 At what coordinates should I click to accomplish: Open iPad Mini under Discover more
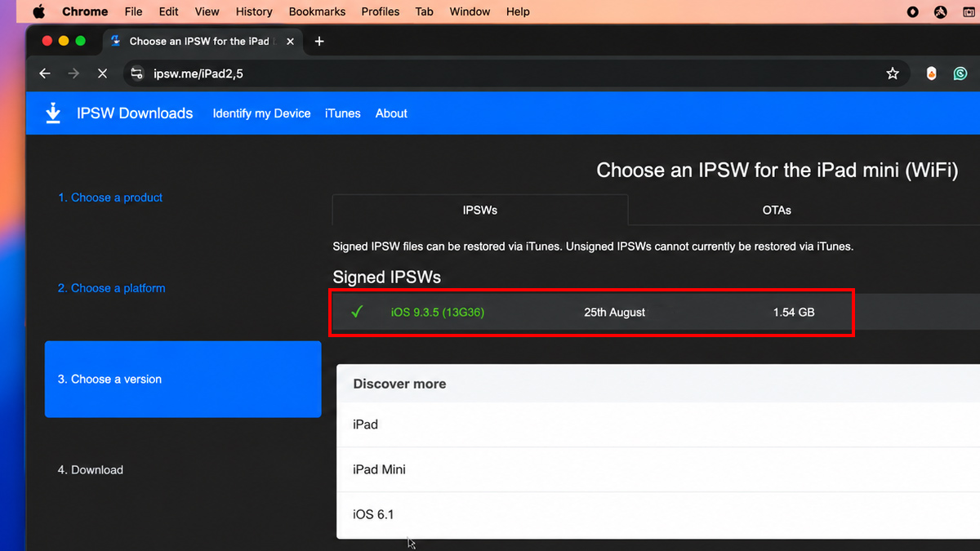(x=379, y=469)
